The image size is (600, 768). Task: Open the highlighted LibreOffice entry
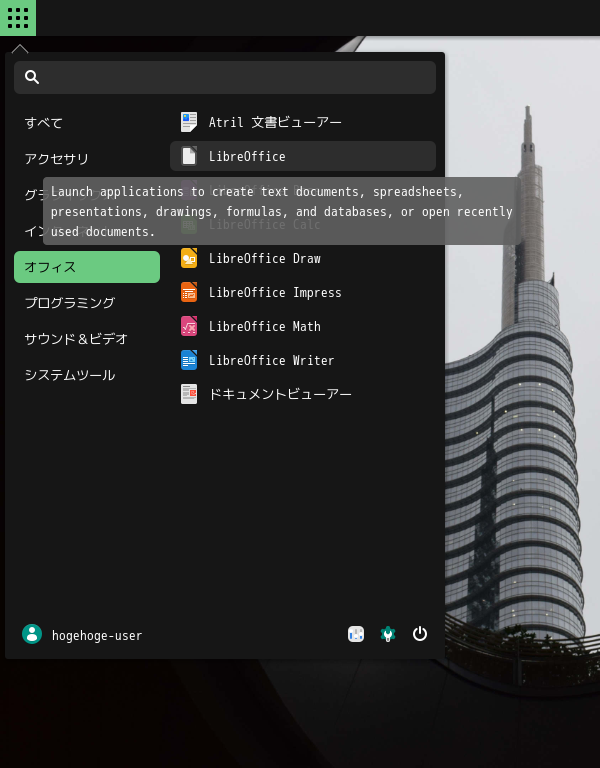point(303,156)
